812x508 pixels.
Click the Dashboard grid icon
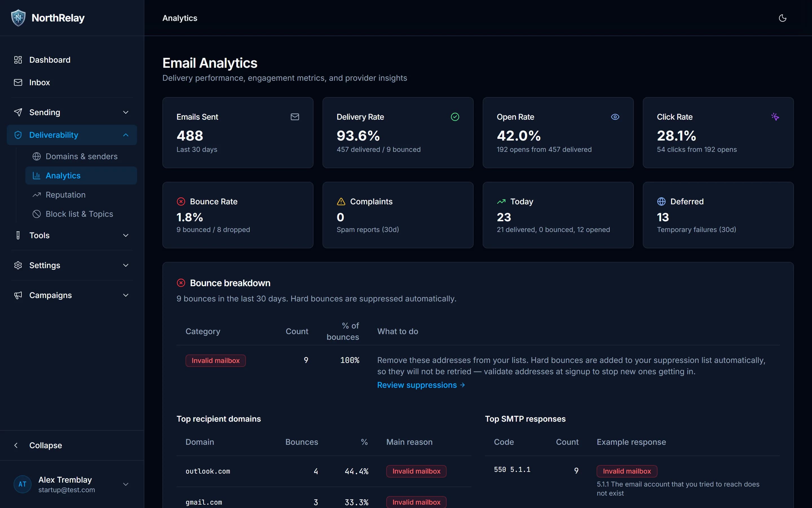coord(18,60)
